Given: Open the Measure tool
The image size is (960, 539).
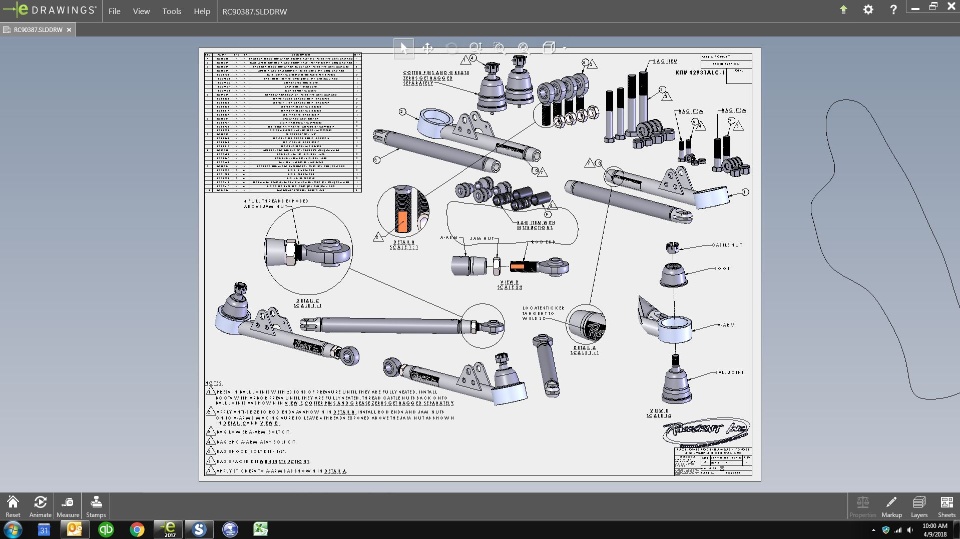Looking at the screenshot, I should click(68, 506).
